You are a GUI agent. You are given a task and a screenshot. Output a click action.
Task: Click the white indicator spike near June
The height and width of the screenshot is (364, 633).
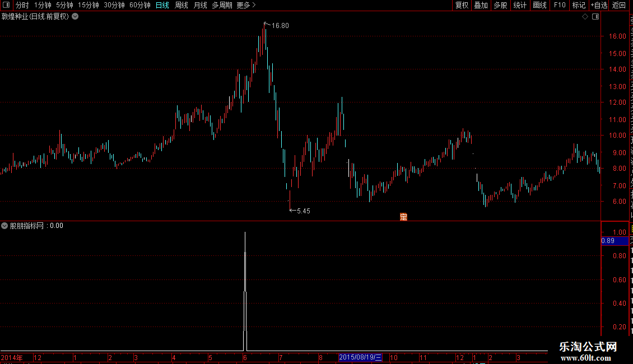(245, 291)
